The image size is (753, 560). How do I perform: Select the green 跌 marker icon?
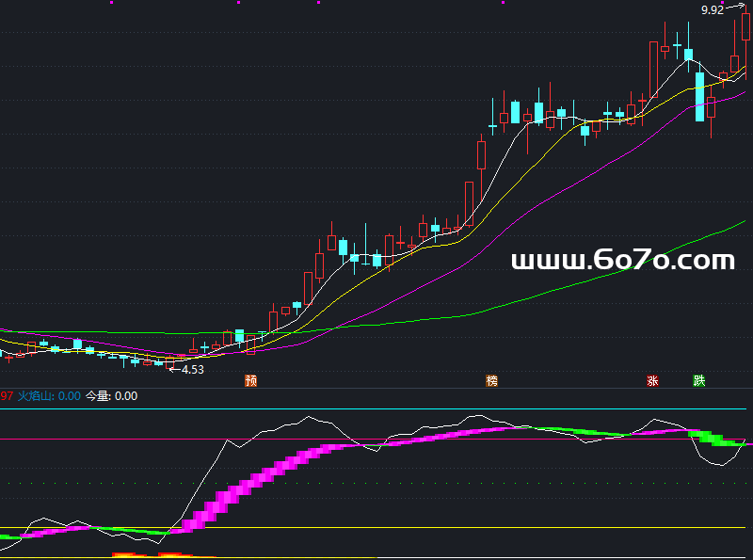pyautogui.click(x=699, y=381)
